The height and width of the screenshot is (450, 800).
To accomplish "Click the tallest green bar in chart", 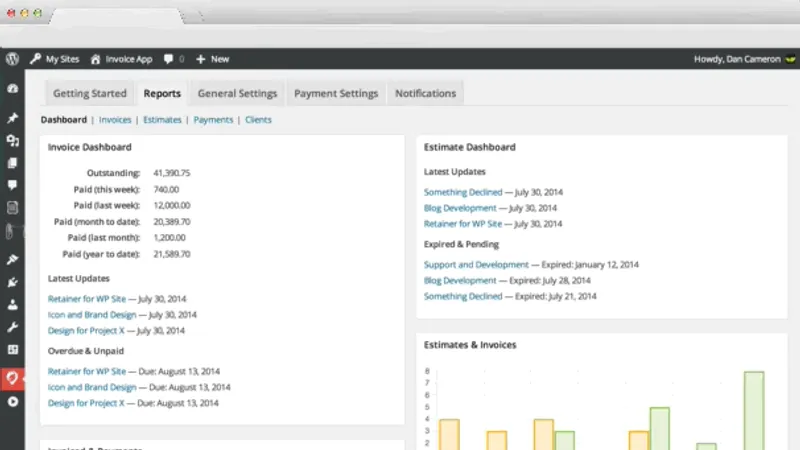I will pos(754,411).
